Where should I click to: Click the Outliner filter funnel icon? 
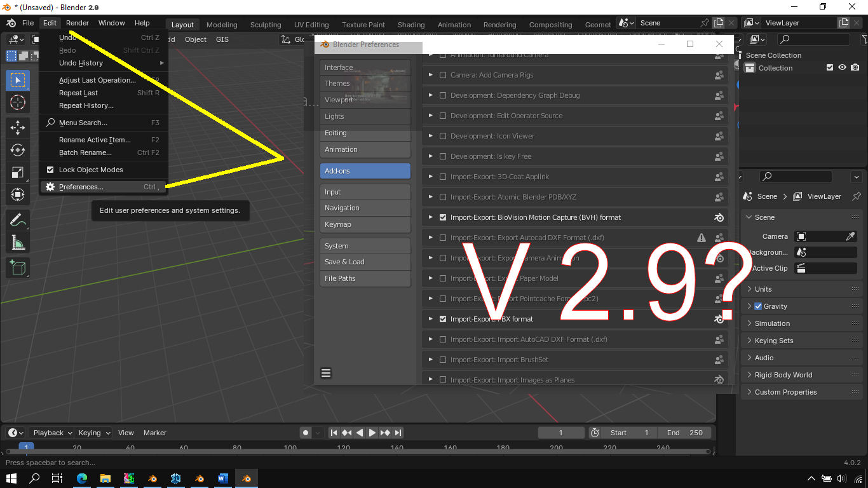864,39
